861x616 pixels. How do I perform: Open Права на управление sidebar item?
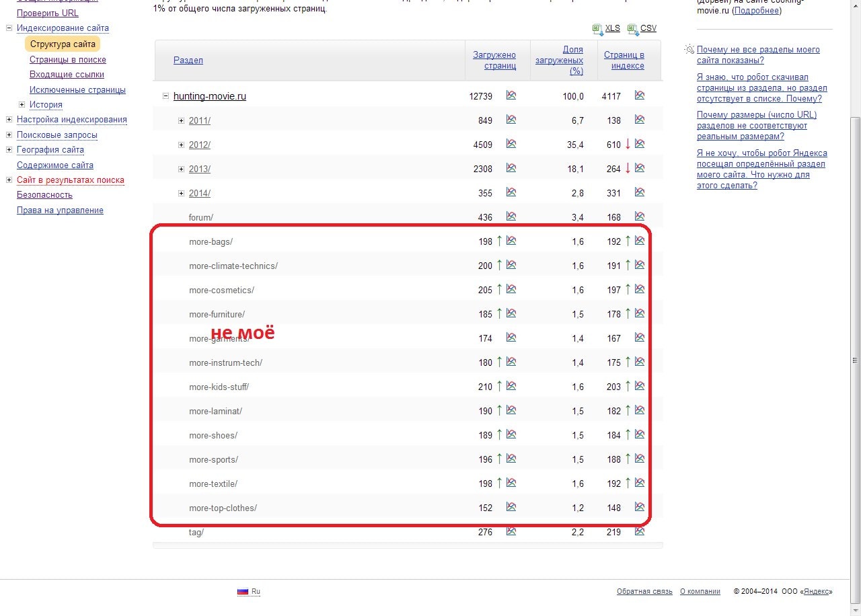click(60, 210)
